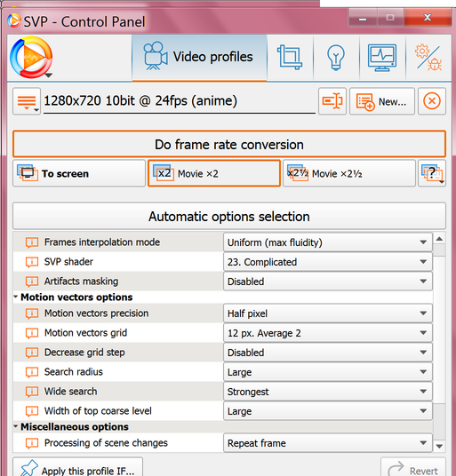
Task: Open the Search radius dropdown
Action: 328,372
